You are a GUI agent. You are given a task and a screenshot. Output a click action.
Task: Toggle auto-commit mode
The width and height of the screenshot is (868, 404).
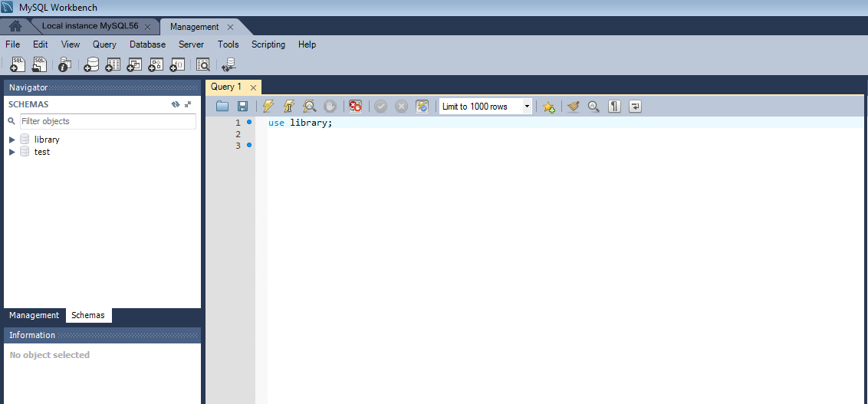click(x=422, y=107)
